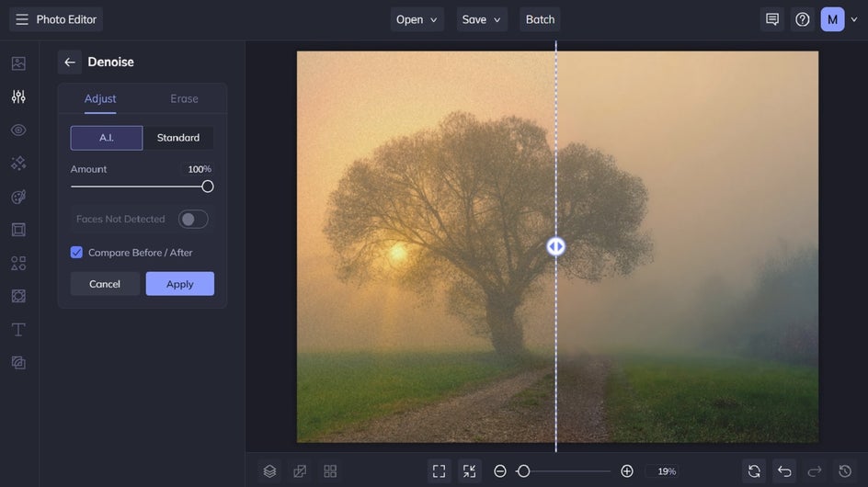Open the hamburger menu next to Photo Editor

pos(21,19)
